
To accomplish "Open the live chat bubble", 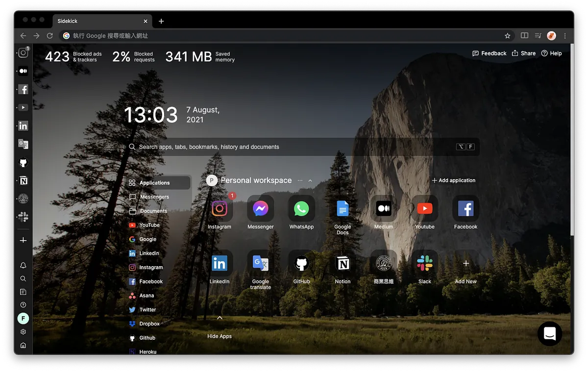I will (x=549, y=334).
